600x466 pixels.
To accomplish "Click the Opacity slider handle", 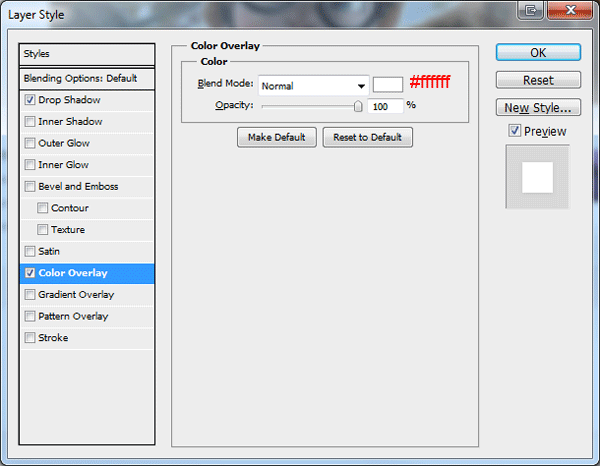I will [358, 106].
